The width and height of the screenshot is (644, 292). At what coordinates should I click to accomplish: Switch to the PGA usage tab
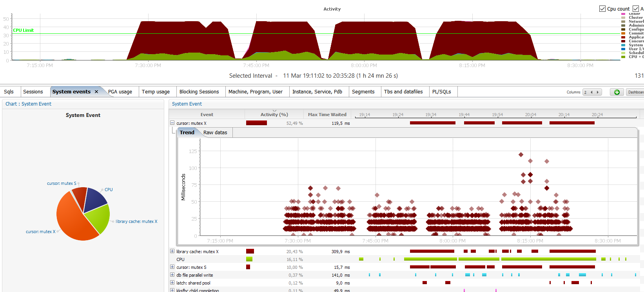(120, 92)
